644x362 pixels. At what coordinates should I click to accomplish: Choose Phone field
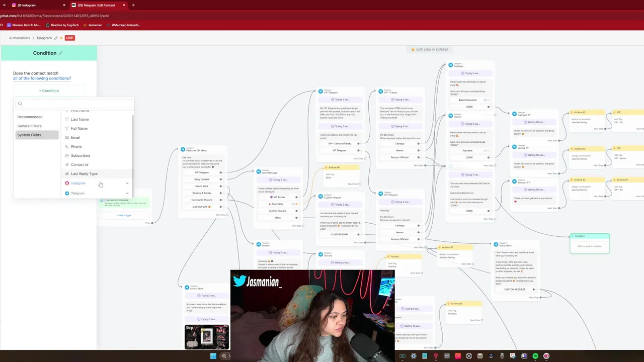[97, 147]
